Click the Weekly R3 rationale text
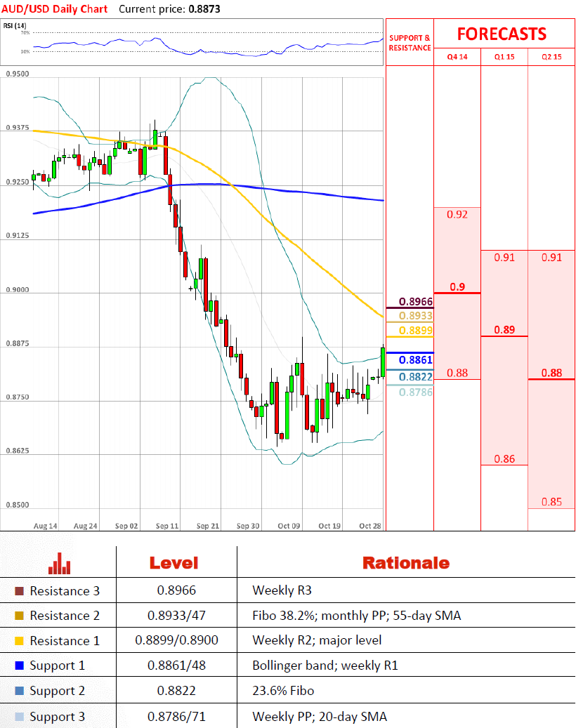Screen dimensions: 576x728 282,590
